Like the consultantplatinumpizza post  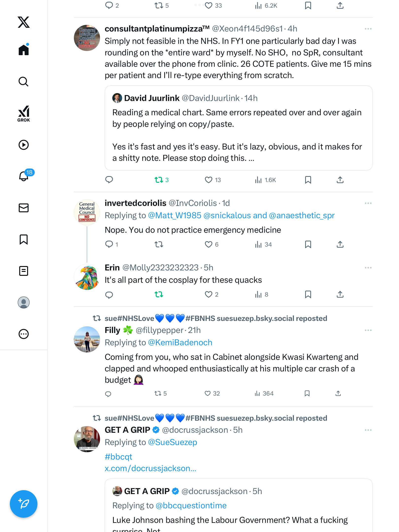(208, 180)
